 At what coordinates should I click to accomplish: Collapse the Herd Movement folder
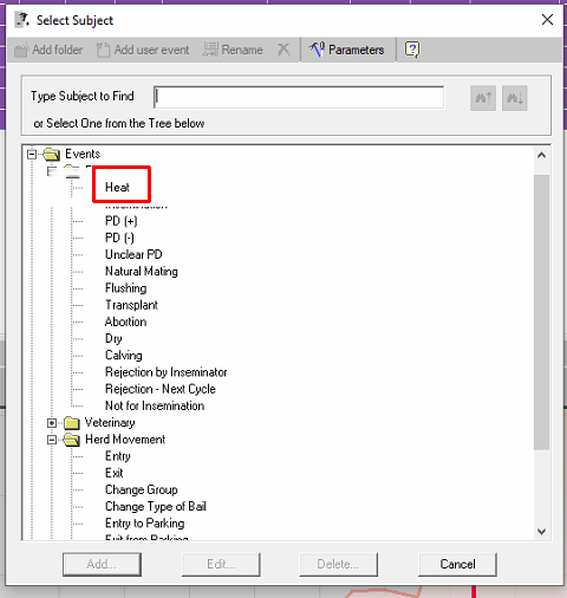pyautogui.click(x=51, y=440)
